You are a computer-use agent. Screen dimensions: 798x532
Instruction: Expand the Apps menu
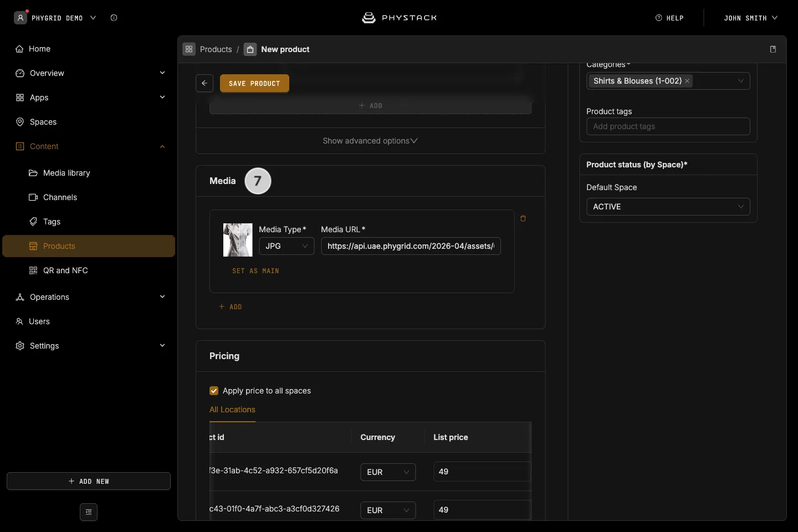[89, 98]
